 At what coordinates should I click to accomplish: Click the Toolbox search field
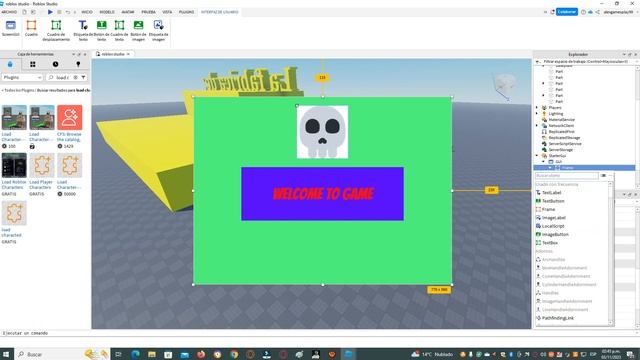click(x=62, y=77)
